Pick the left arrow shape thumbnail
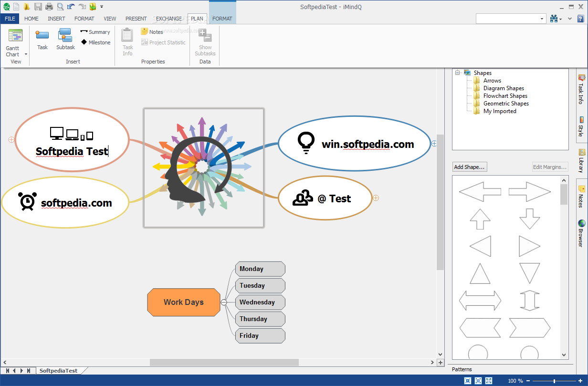Screen dimensions: 588x386 (x=480, y=192)
